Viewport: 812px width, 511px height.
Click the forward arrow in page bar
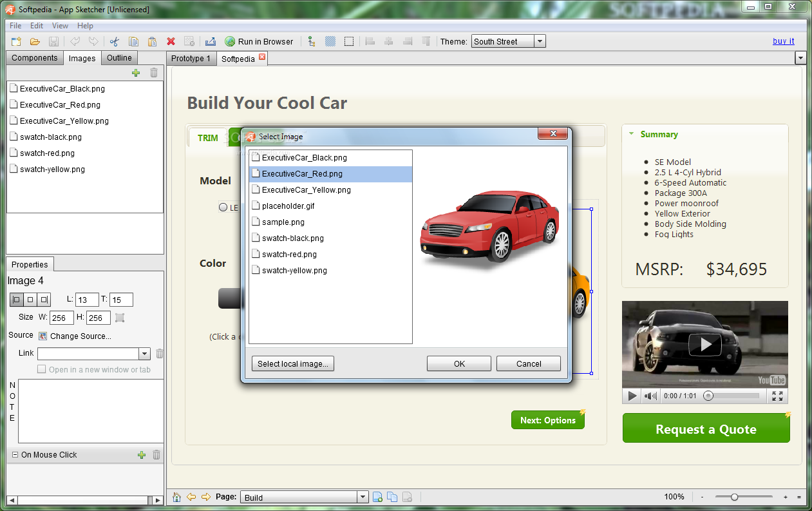click(206, 497)
